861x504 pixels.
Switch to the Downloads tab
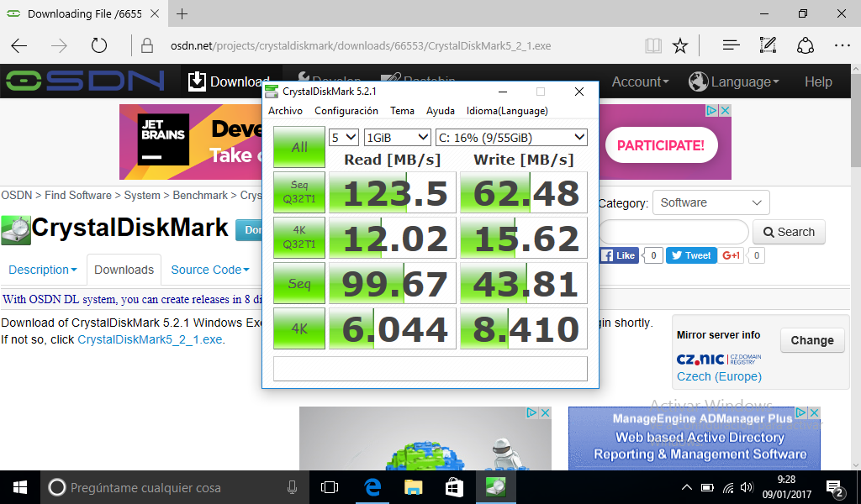tap(124, 270)
